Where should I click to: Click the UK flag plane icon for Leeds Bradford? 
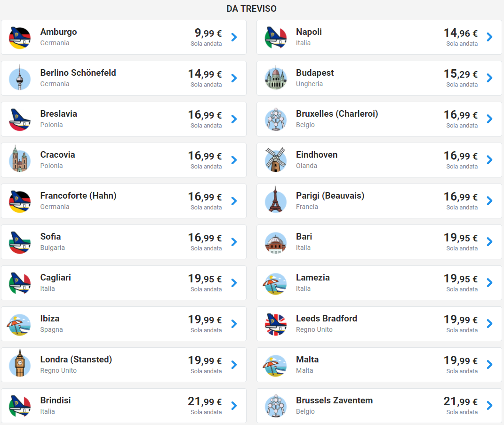[275, 324]
